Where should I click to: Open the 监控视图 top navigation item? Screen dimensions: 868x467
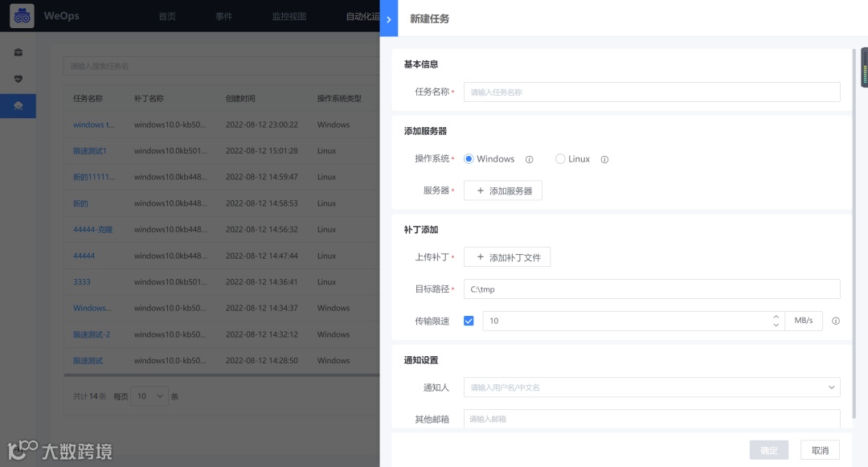(289, 17)
